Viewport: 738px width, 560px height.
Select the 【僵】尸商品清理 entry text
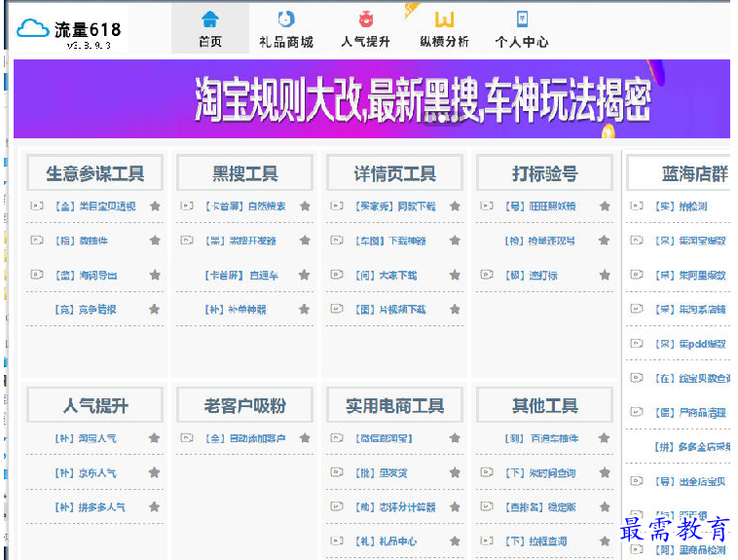pyautogui.click(x=690, y=413)
